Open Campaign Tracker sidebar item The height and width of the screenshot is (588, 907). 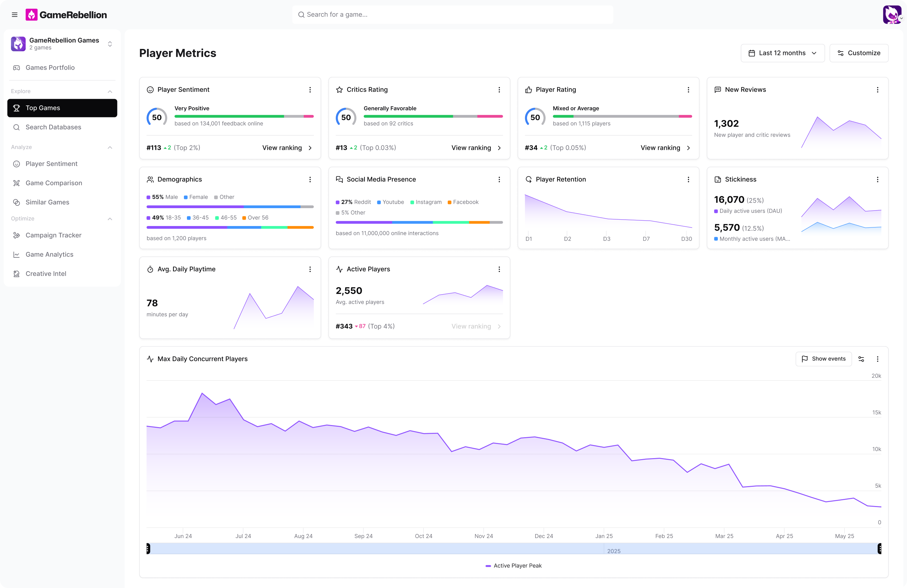[53, 235]
